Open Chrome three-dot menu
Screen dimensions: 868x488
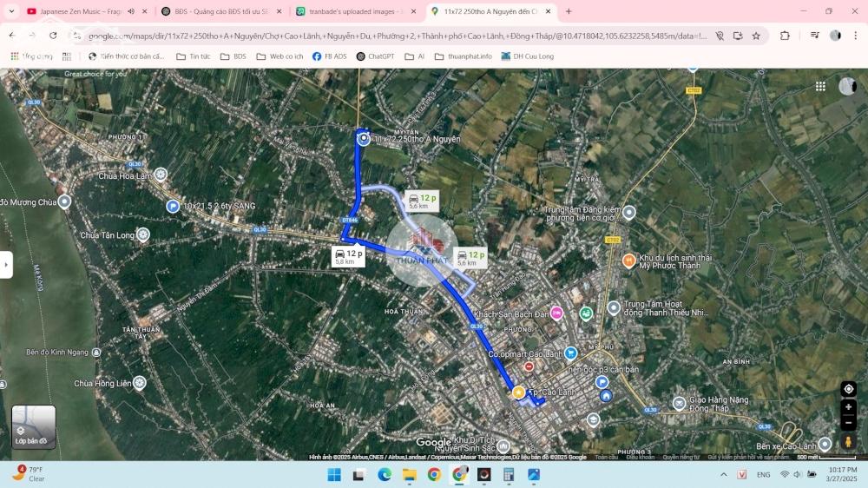pyautogui.click(x=855, y=36)
